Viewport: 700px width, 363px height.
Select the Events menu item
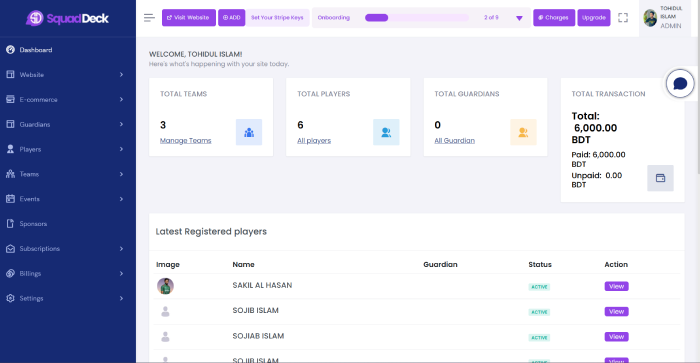68,199
